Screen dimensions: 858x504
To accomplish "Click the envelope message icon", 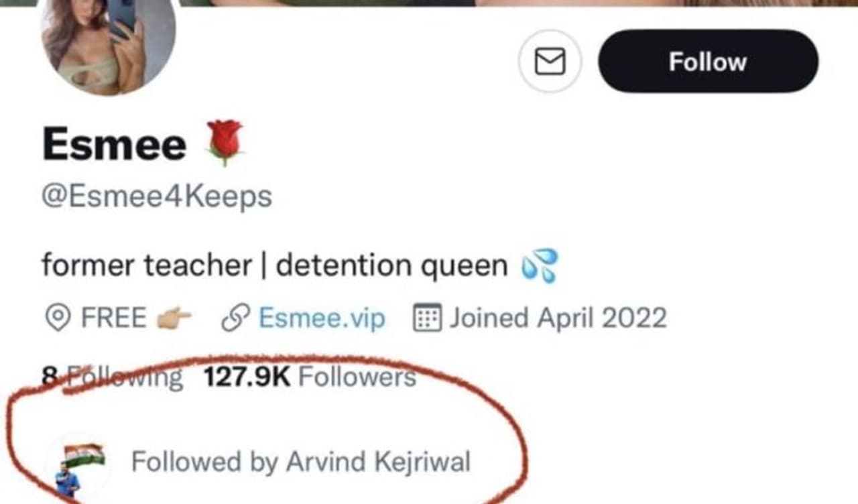I will [550, 62].
